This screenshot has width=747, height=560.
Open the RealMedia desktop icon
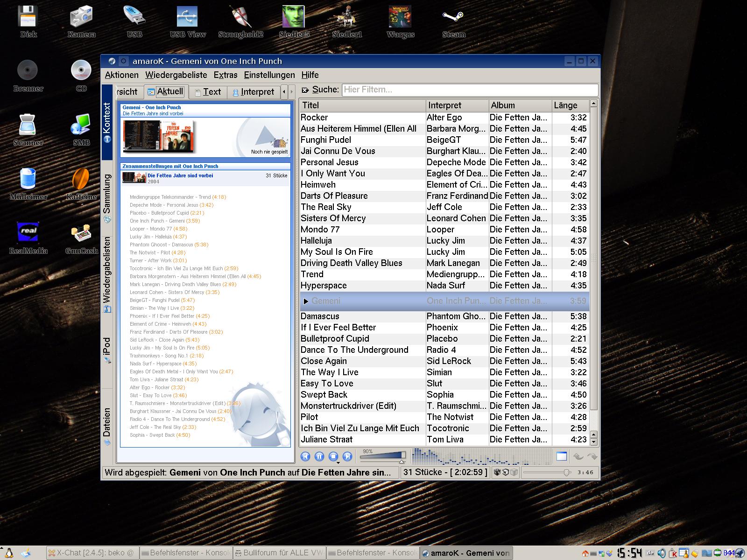pyautogui.click(x=28, y=238)
